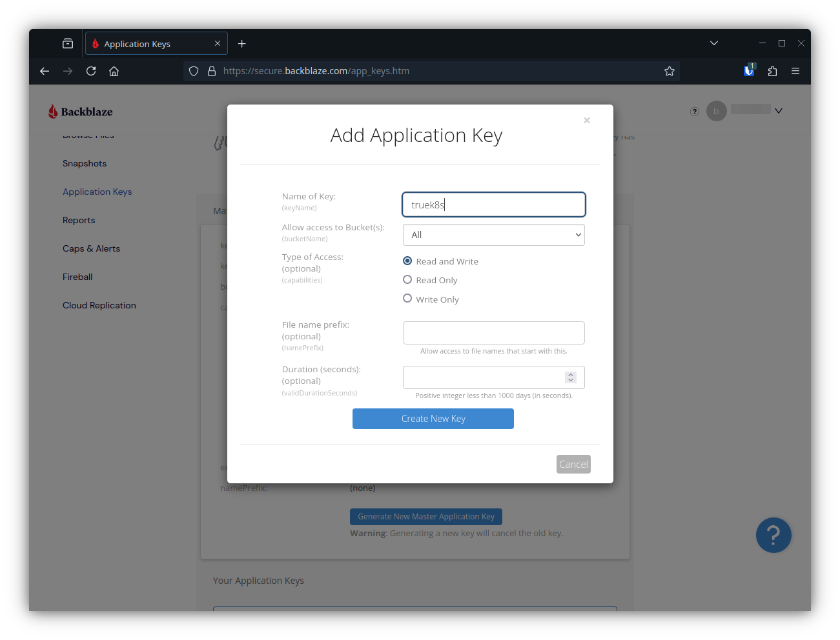840x640 pixels.
Task: Select the Read and Write access option
Action: [407, 261]
